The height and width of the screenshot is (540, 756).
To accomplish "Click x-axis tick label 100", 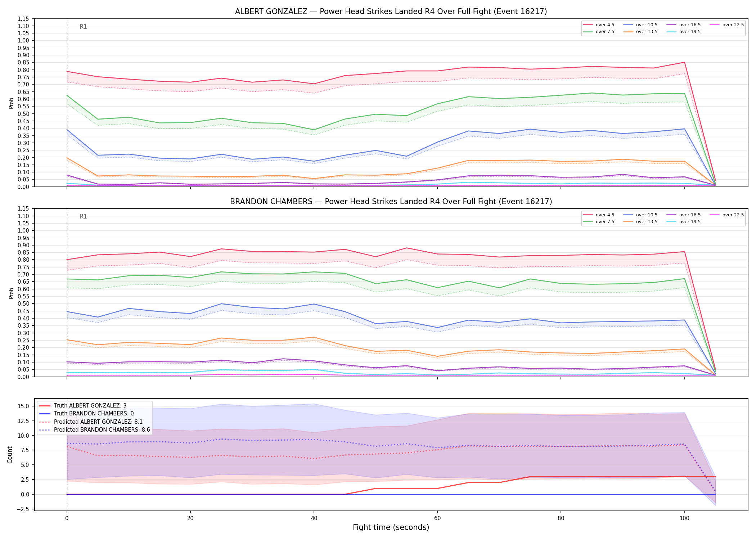I will (684, 518).
